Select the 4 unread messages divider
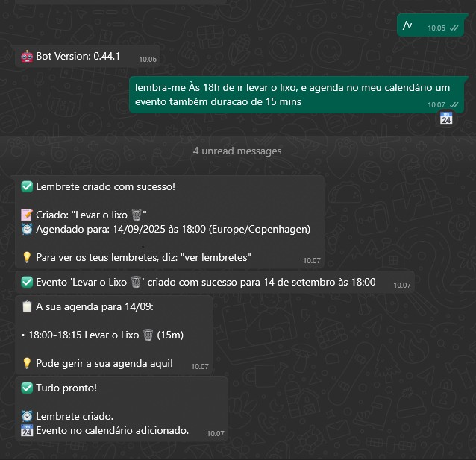 (237, 151)
